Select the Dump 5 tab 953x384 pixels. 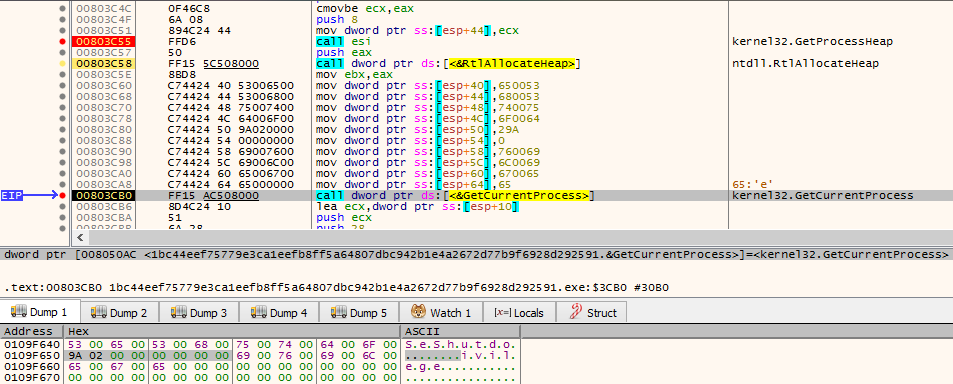pyautogui.click(x=359, y=313)
